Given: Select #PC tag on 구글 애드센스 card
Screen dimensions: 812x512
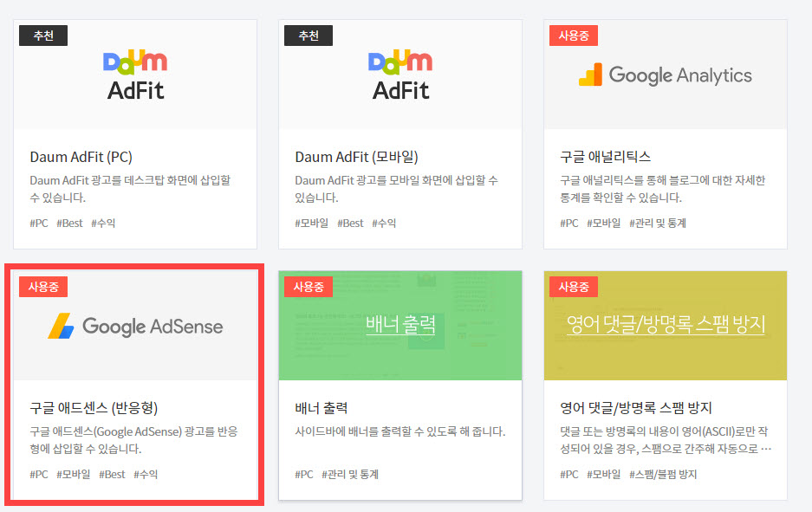Looking at the screenshot, I should pyautogui.click(x=39, y=474).
